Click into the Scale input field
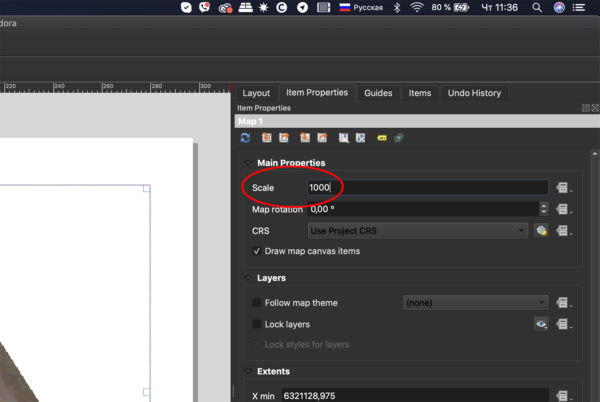Screen dimensions: 600x402 pos(428,187)
